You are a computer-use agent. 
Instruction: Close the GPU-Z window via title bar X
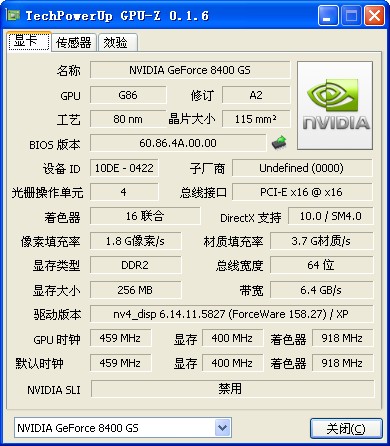pos(374,16)
